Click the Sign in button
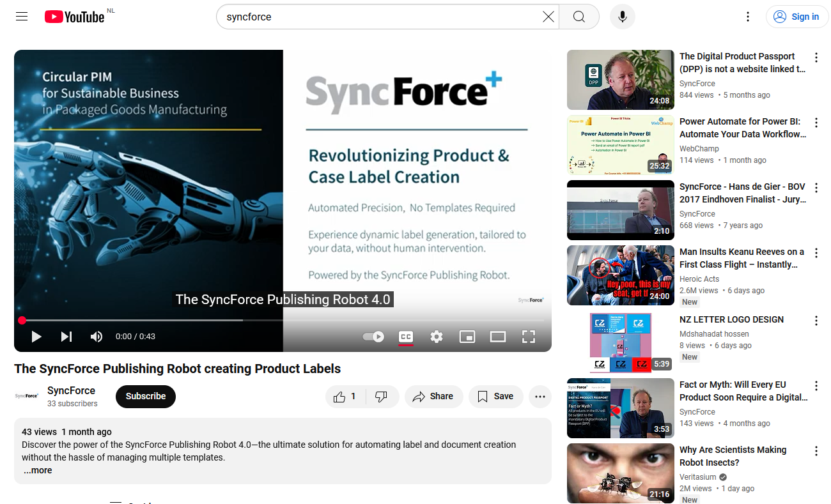 (797, 17)
